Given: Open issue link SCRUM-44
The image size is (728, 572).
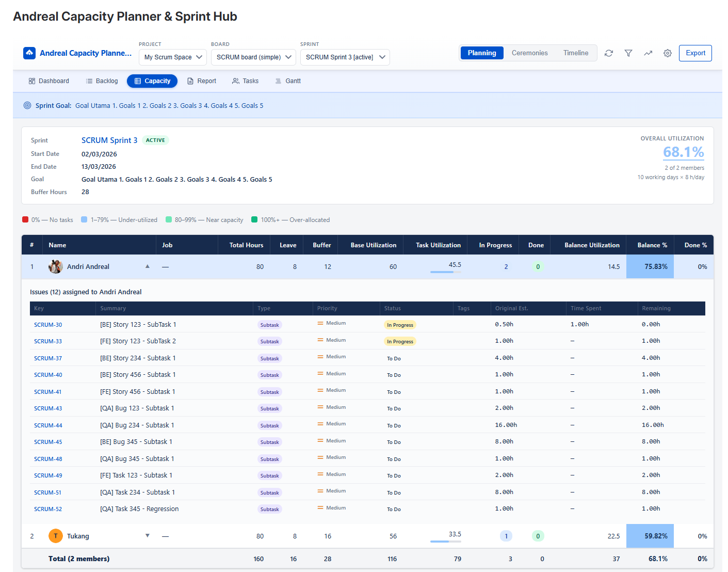Looking at the screenshot, I should [x=48, y=425].
